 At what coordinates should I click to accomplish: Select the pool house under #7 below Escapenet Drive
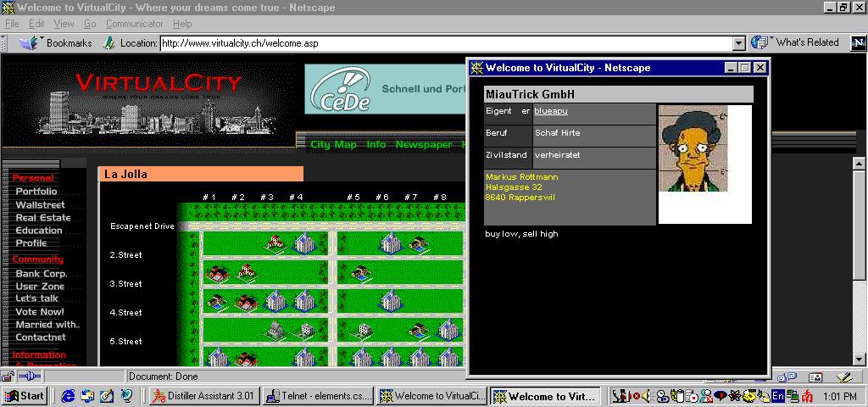coord(420,243)
